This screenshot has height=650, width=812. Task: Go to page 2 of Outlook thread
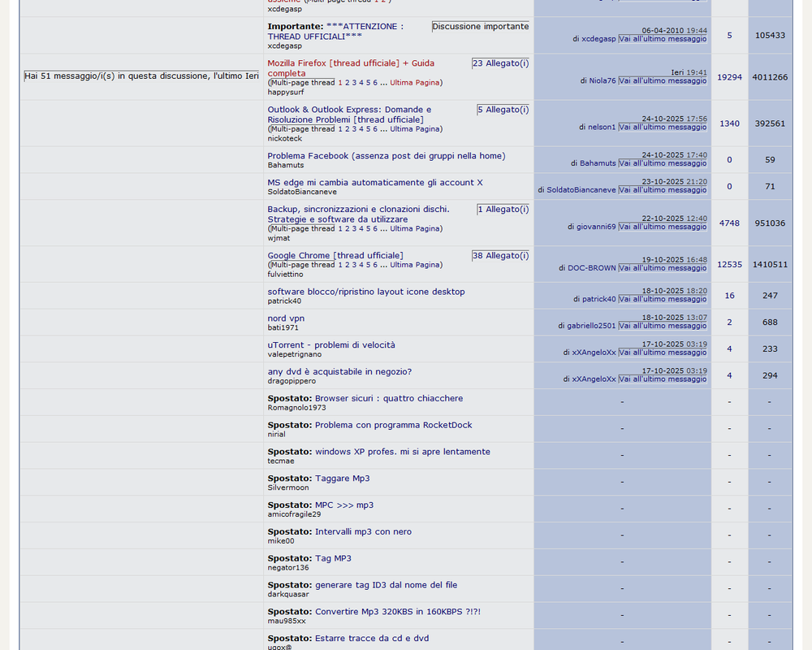click(348, 129)
